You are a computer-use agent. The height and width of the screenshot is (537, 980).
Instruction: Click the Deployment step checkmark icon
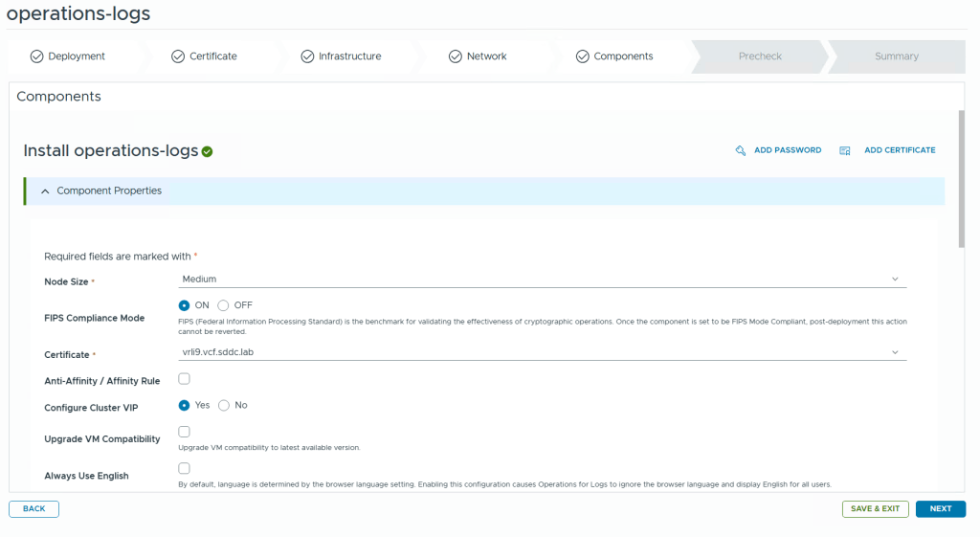click(x=36, y=56)
